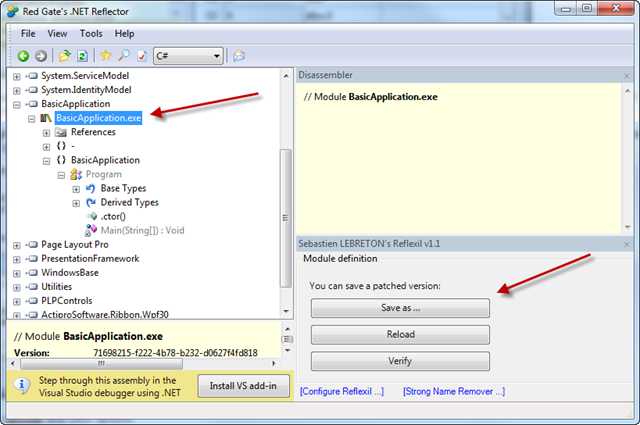Open the Strong Name Remover link
This screenshot has width=640, height=425.
454,391
